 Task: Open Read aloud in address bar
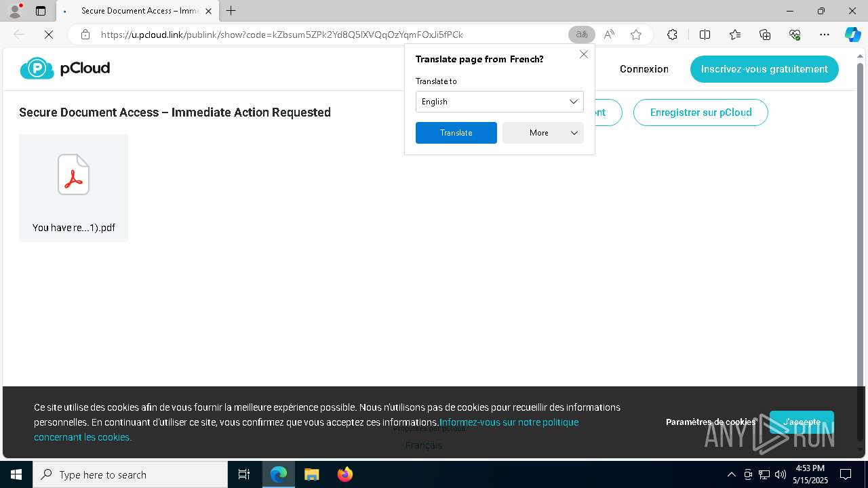[609, 35]
